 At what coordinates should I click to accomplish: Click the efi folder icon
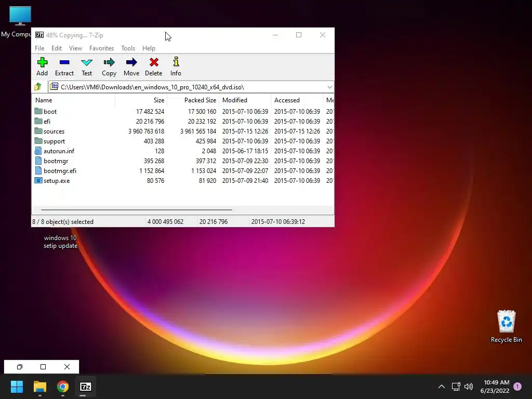[38, 121]
